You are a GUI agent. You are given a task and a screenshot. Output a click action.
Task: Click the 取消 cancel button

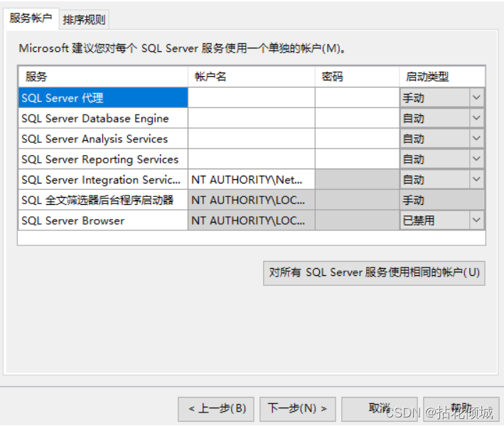click(380, 409)
